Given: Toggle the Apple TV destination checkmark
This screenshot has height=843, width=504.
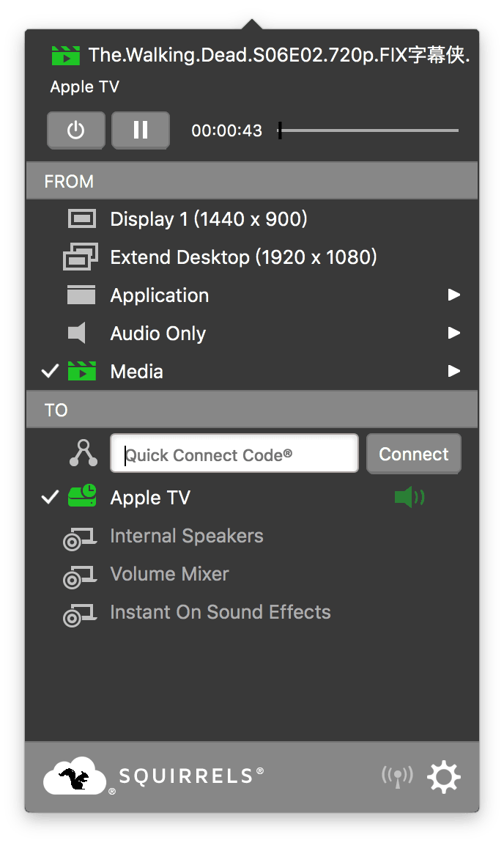Looking at the screenshot, I should (50, 498).
